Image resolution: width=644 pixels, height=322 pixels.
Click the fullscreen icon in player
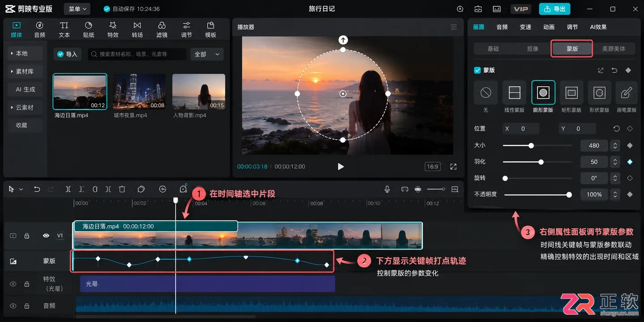[453, 166]
